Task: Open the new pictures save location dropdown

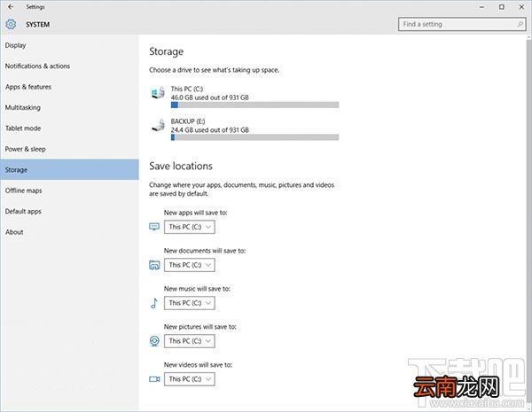Action: click(190, 341)
